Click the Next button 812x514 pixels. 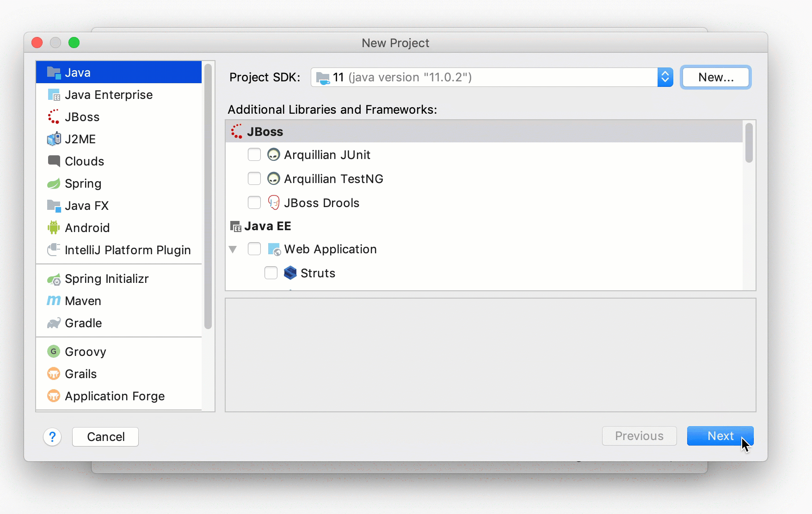coord(720,436)
